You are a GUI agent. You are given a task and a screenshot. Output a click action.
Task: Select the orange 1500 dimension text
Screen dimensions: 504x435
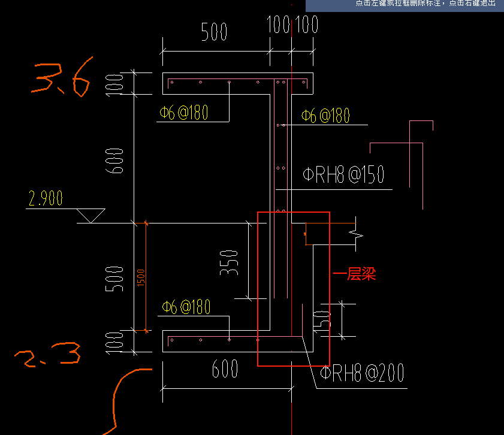tap(141, 277)
